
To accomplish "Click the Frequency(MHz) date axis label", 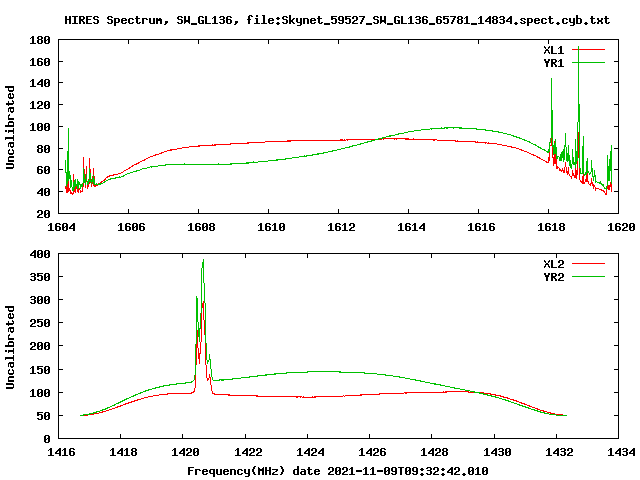I will pyautogui.click(x=338, y=471).
